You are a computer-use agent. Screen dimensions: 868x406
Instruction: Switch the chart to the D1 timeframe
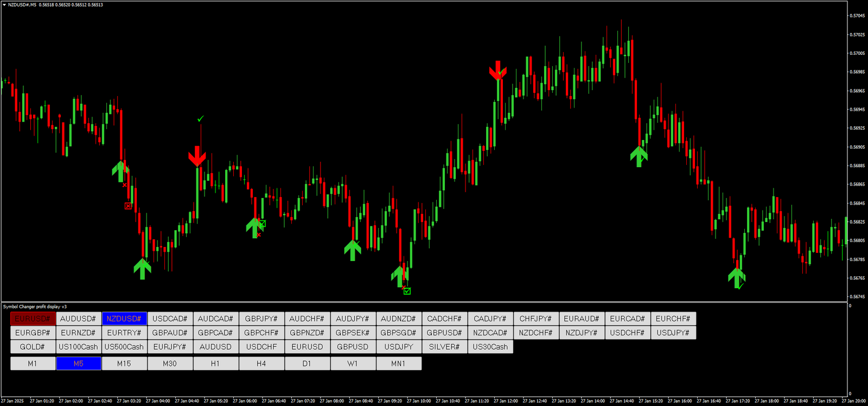coord(307,364)
